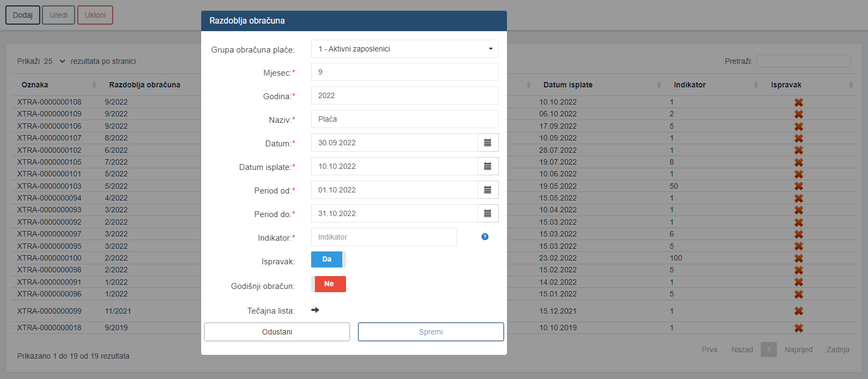868x379 pixels.
Task: Click Ispravak X icon for XTRA-0000000094 row
Action: [799, 198]
